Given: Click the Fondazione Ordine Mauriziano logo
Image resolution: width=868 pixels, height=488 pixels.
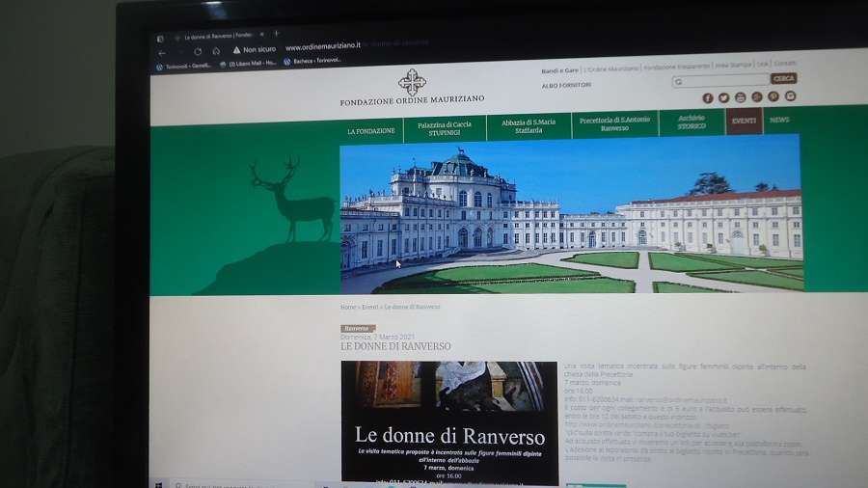Looking at the screenshot, I should [x=412, y=87].
